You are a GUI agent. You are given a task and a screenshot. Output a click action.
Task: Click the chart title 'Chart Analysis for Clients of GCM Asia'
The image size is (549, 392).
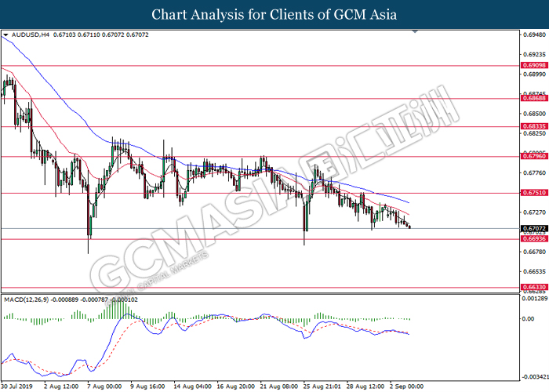point(274,15)
